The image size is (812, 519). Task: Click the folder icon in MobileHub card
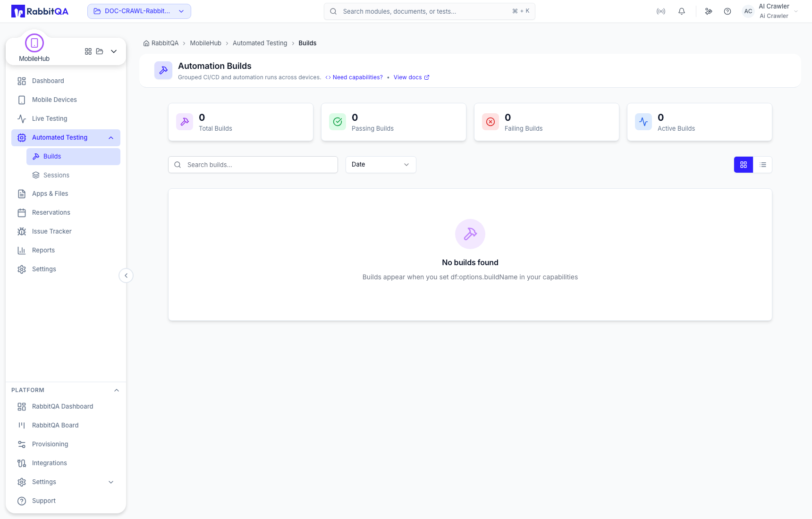[x=100, y=51]
